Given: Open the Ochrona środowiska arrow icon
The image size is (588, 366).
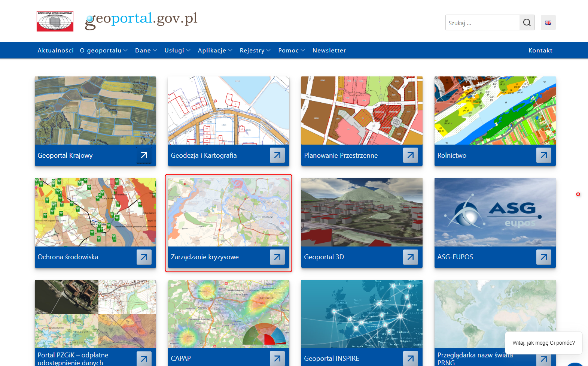Looking at the screenshot, I should 144,257.
